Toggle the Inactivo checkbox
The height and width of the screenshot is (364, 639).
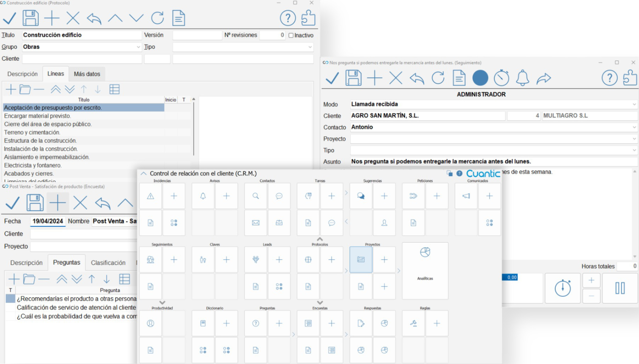(291, 35)
